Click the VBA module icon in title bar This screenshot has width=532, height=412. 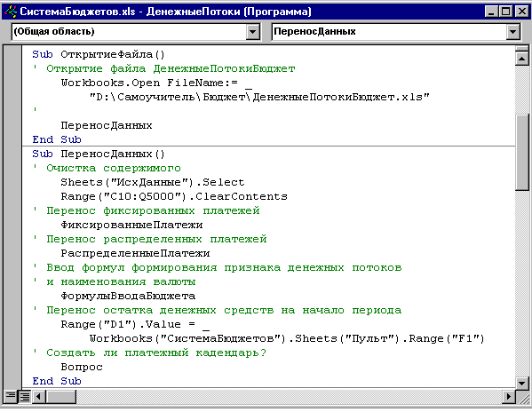pyautogui.click(x=10, y=12)
